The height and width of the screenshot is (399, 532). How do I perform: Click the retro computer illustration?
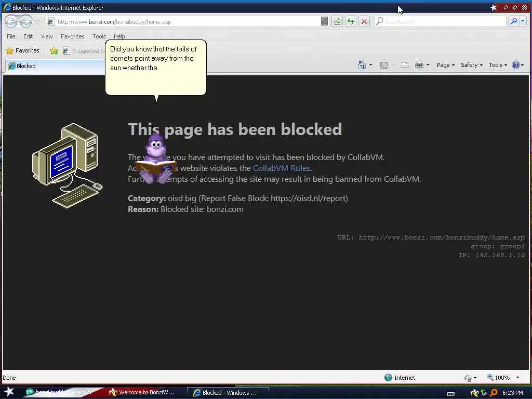point(67,166)
